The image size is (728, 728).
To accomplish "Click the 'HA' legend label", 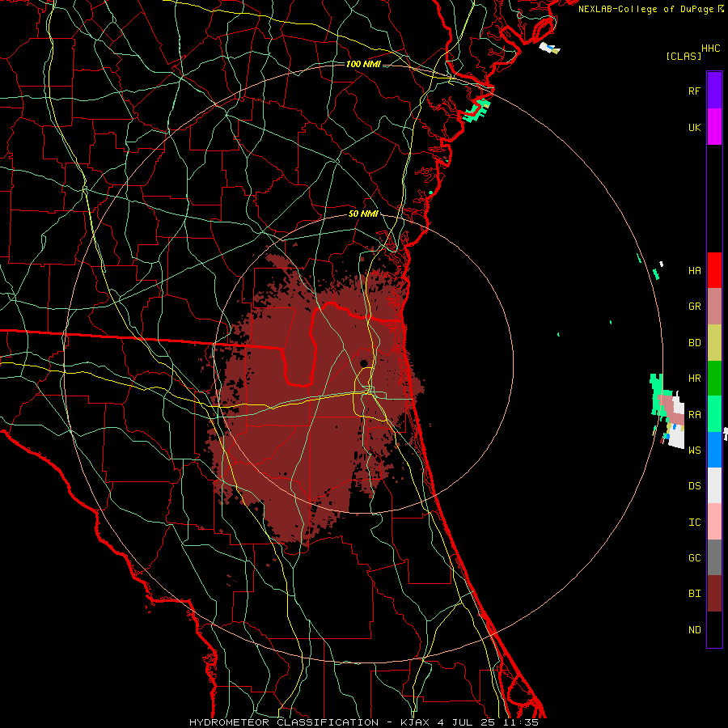I will (x=694, y=270).
